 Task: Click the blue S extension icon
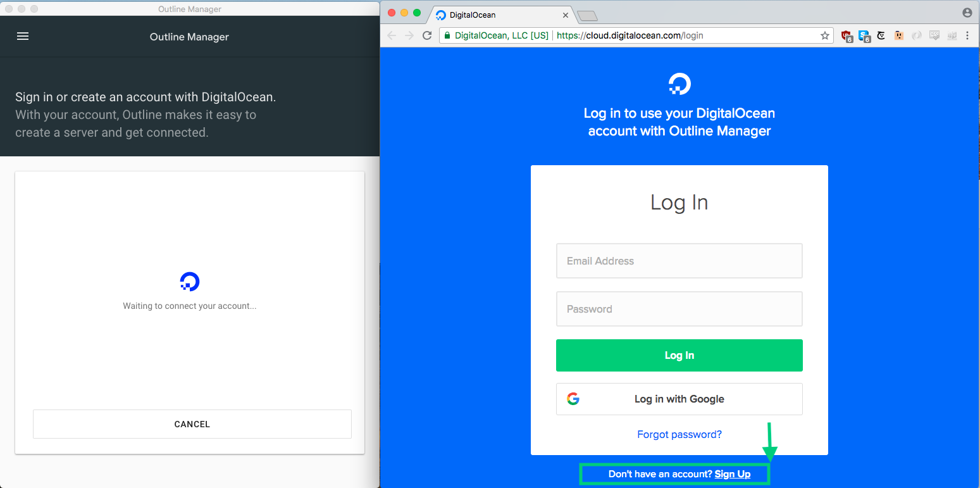point(864,36)
